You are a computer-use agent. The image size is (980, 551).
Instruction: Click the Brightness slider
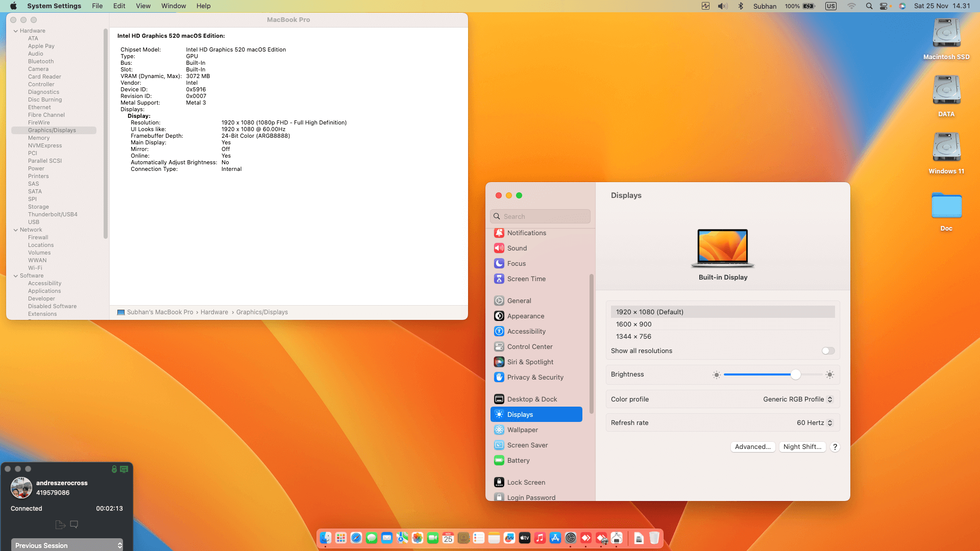tap(773, 375)
